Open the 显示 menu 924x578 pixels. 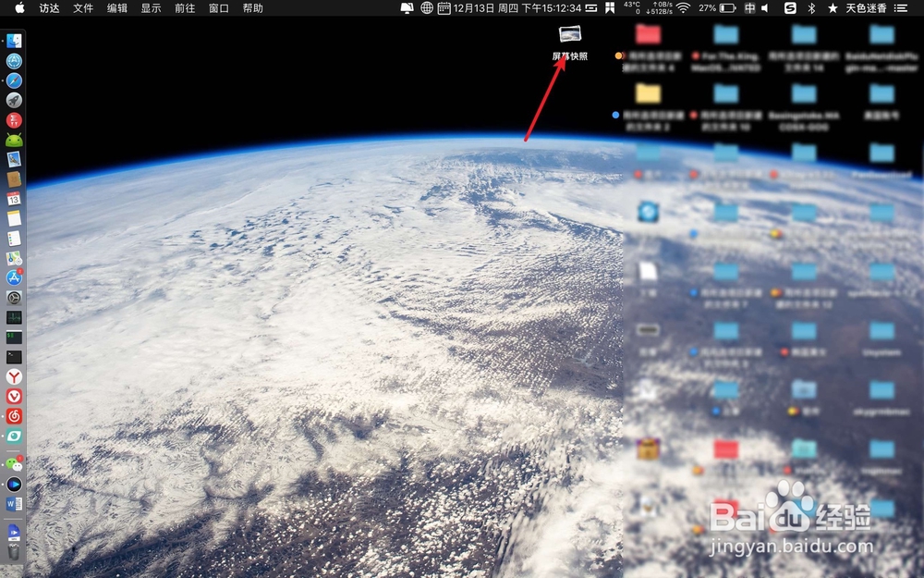[x=151, y=8]
